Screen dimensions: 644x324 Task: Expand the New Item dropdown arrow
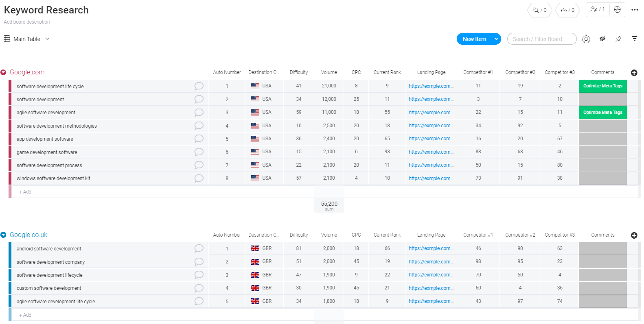tap(496, 39)
